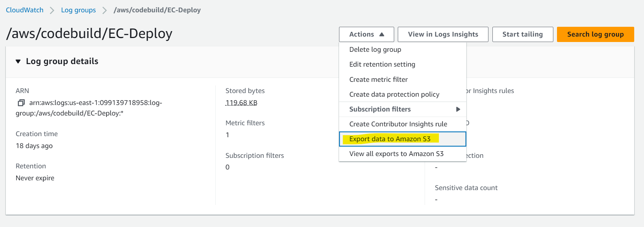This screenshot has width=644, height=227.
Task: Select Create data protection policy
Action: [x=402, y=94]
